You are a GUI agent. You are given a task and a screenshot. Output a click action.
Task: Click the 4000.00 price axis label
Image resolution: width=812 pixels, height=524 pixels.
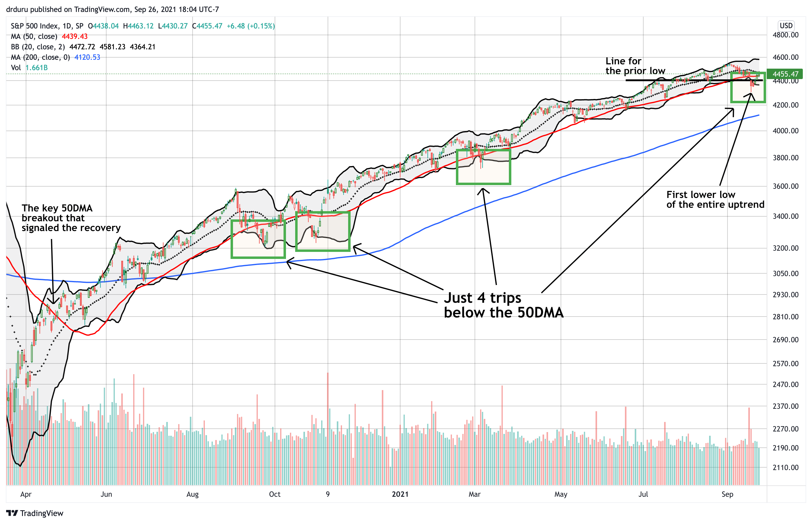coord(785,131)
